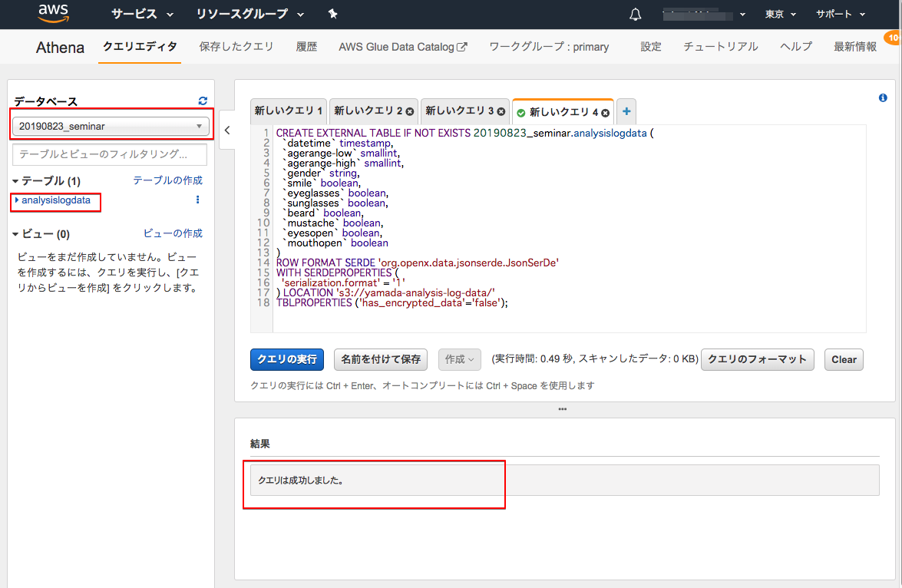Image resolution: width=902 pixels, height=588 pixels.
Task: Select the 新しいクエリ 1 tab
Action: tap(288, 111)
